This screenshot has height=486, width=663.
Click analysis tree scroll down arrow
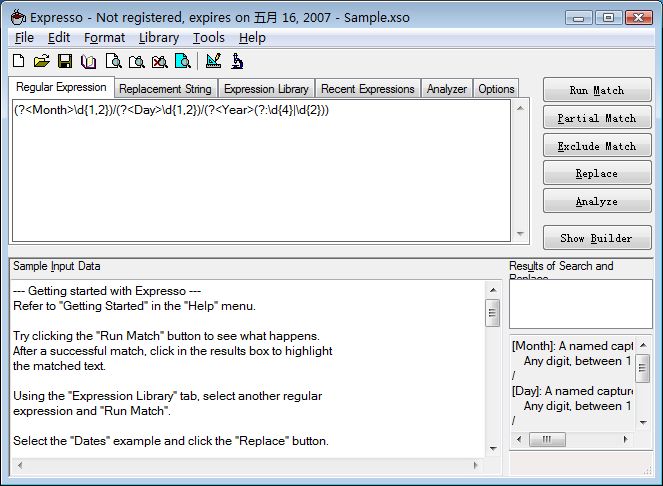[643, 423]
